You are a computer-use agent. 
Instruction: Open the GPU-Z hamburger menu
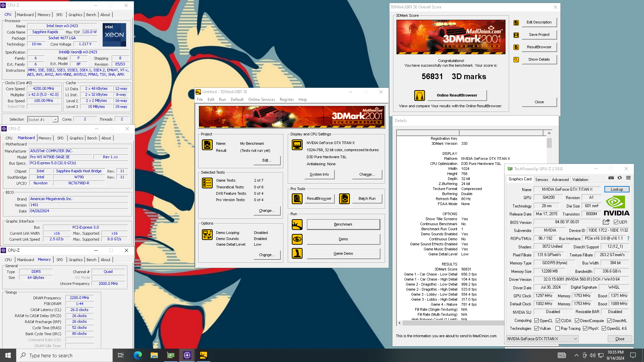pos(629,178)
